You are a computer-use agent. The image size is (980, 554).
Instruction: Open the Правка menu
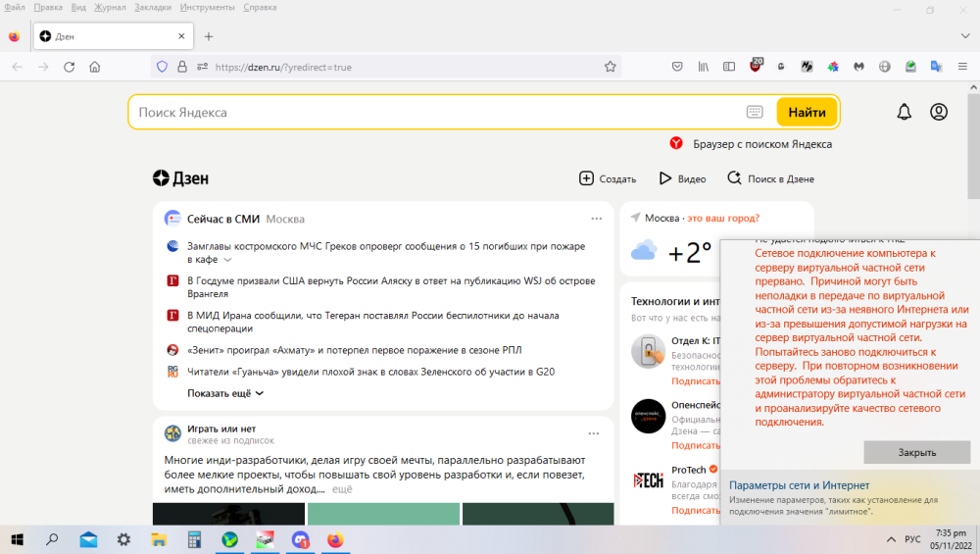pos(48,8)
